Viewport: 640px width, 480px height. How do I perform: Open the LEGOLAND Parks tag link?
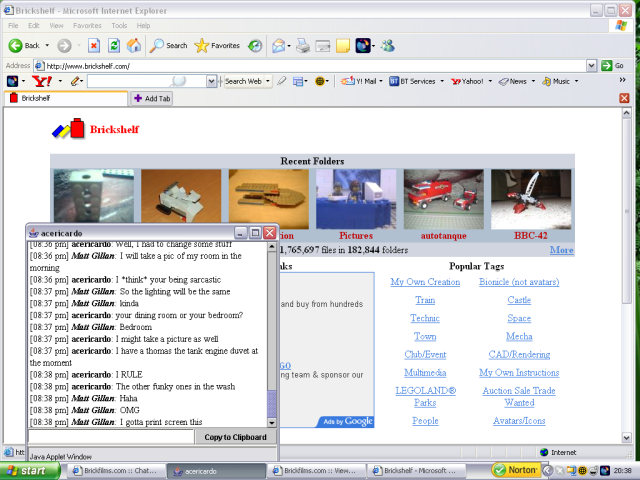click(x=425, y=396)
